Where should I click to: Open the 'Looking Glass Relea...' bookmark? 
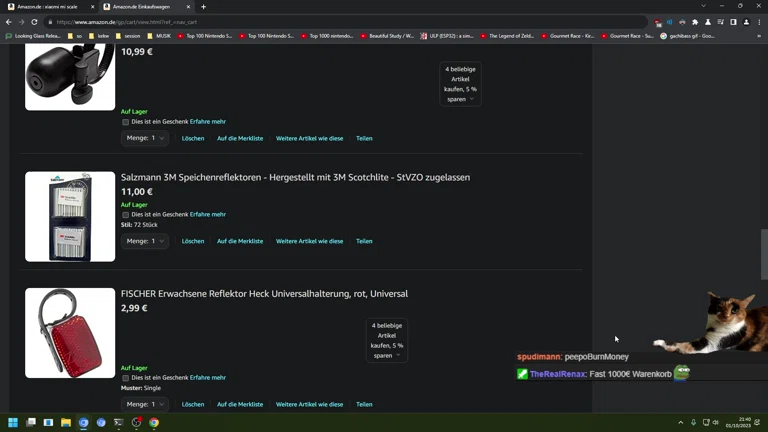pos(33,36)
